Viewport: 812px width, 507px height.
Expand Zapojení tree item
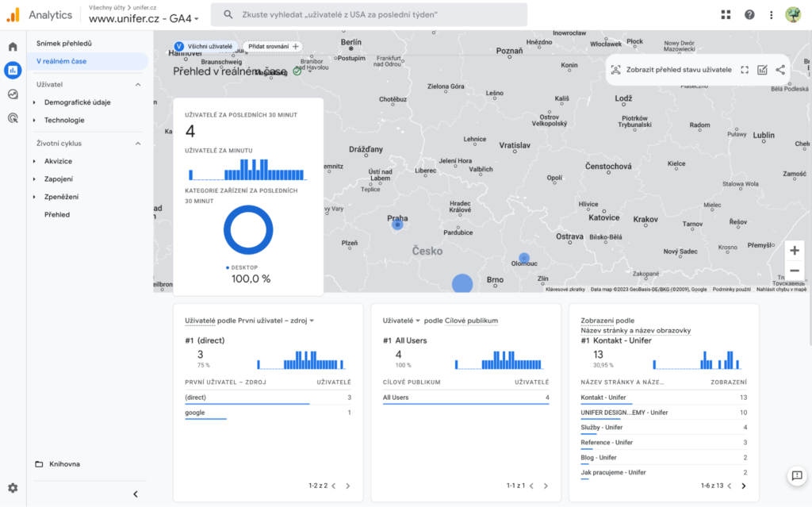pos(35,179)
